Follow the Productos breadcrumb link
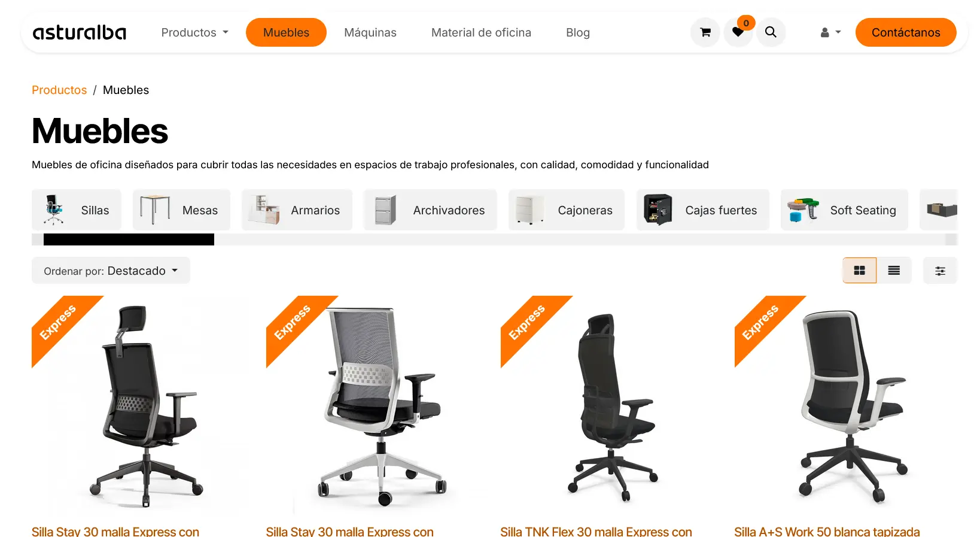 pyautogui.click(x=59, y=90)
